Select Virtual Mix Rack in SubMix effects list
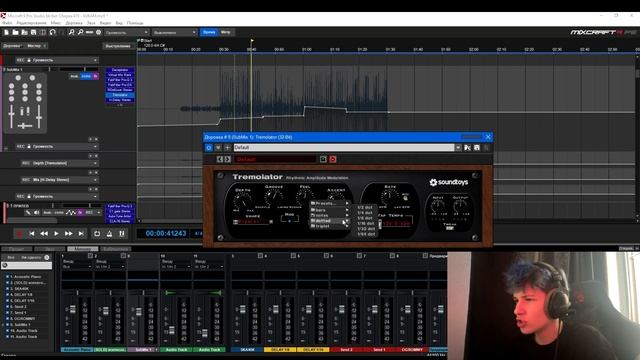 [x=120, y=75]
